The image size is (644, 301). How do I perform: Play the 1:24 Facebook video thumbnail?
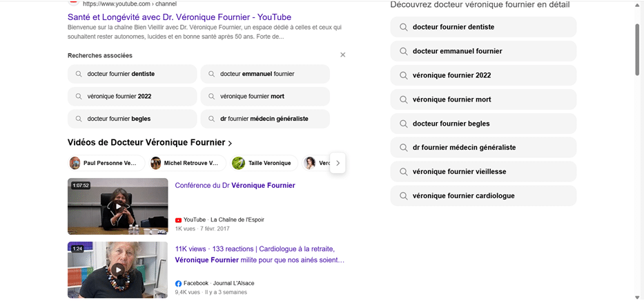click(x=118, y=270)
